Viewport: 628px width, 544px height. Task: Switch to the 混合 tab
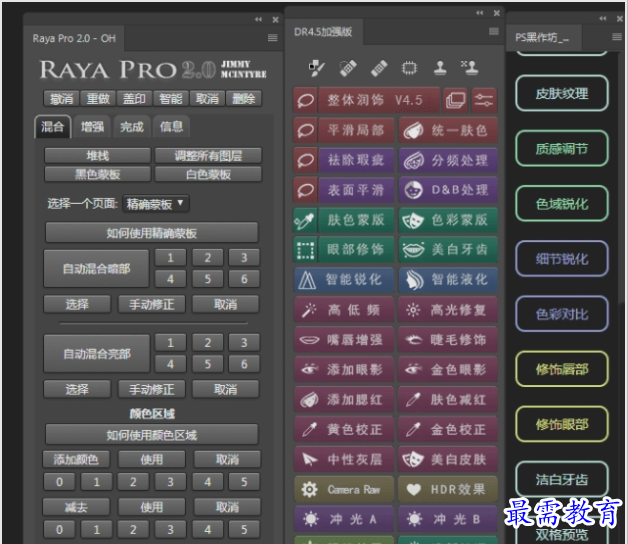52,127
